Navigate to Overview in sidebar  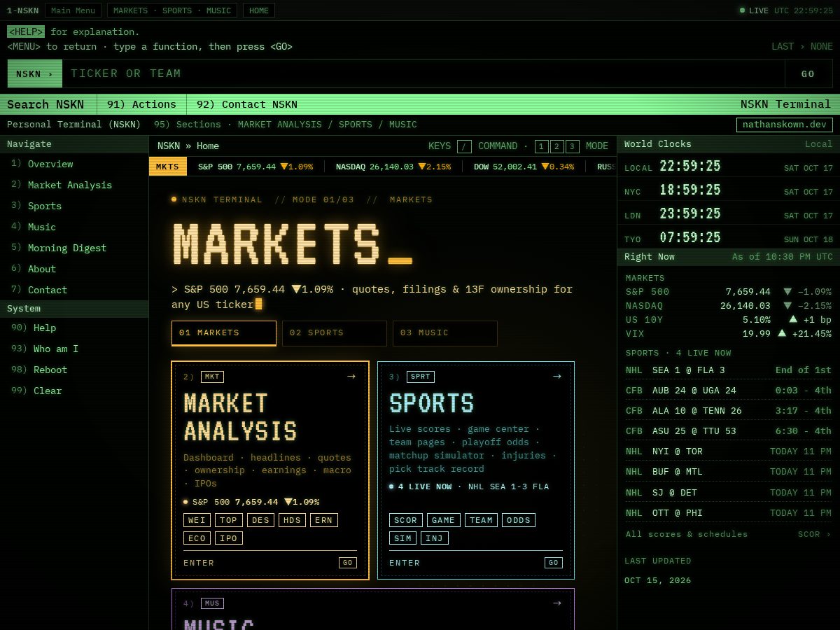[x=74, y=164]
